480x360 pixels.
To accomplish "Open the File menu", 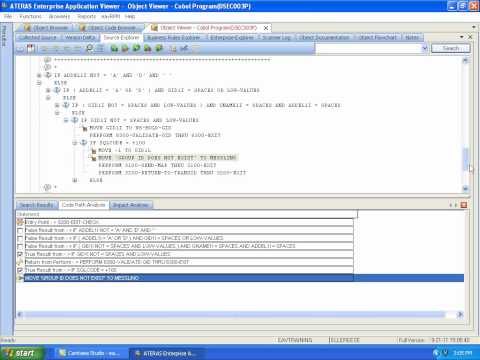I will click(x=8, y=16).
